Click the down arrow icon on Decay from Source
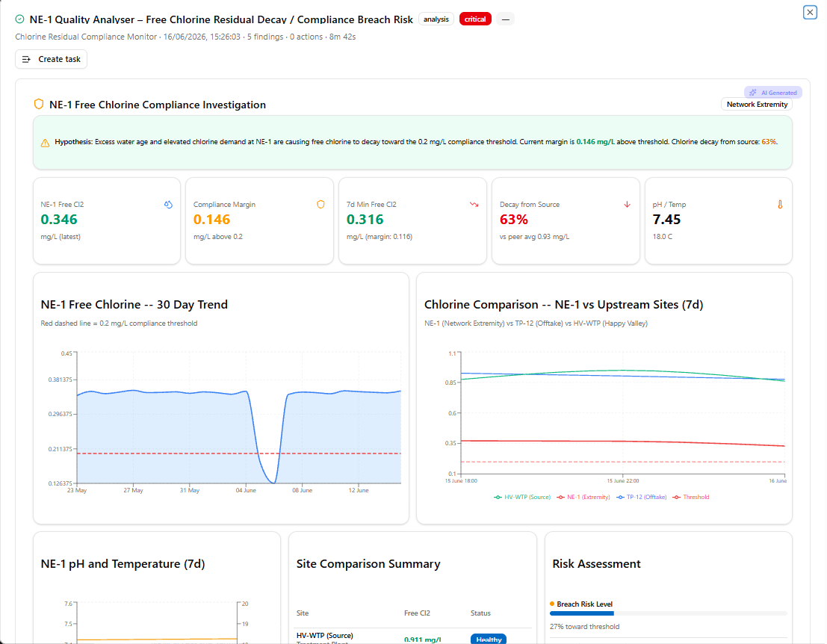 [x=627, y=205]
